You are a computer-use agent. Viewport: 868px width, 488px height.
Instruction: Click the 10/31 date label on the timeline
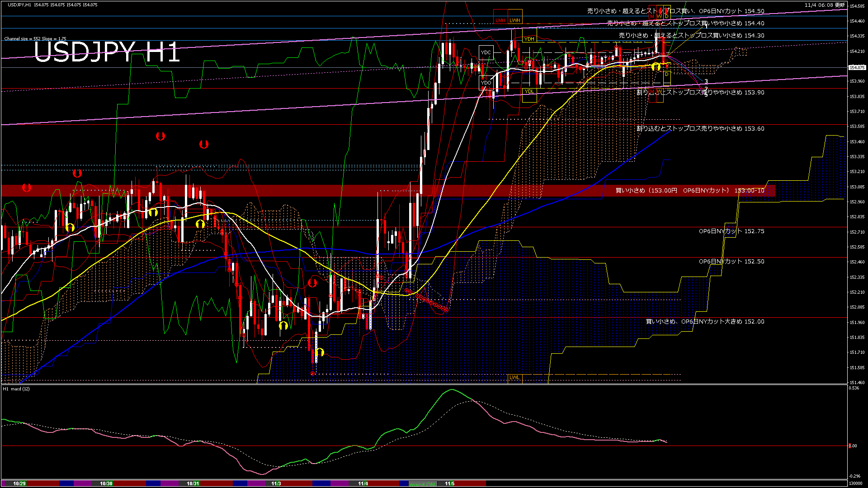click(192, 483)
